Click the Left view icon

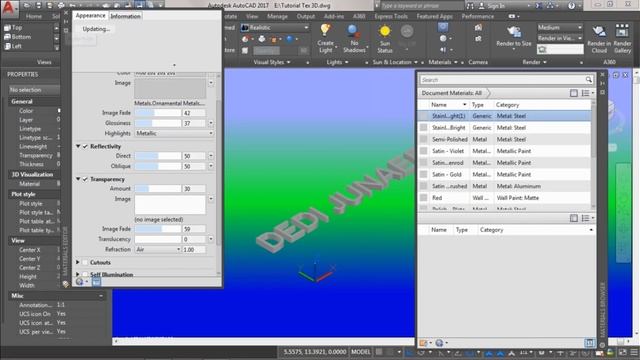pyautogui.click(x=7, y=46)
